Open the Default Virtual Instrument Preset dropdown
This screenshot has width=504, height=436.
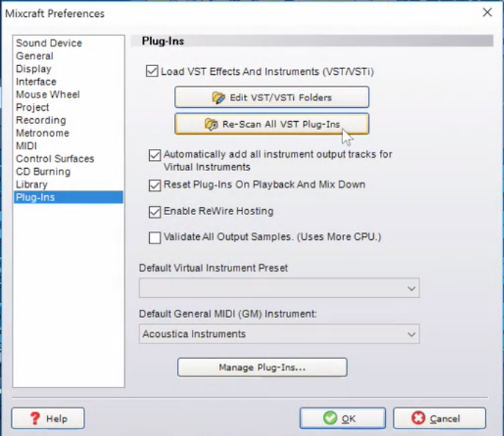(x=279, y=288)
